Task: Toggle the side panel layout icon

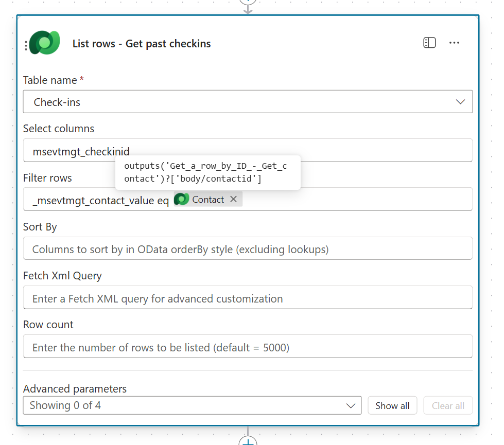Action: click(429, 43)
